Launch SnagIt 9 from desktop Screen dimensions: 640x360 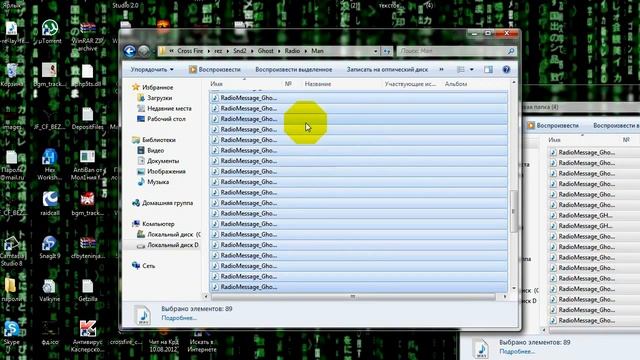point(49,247)
